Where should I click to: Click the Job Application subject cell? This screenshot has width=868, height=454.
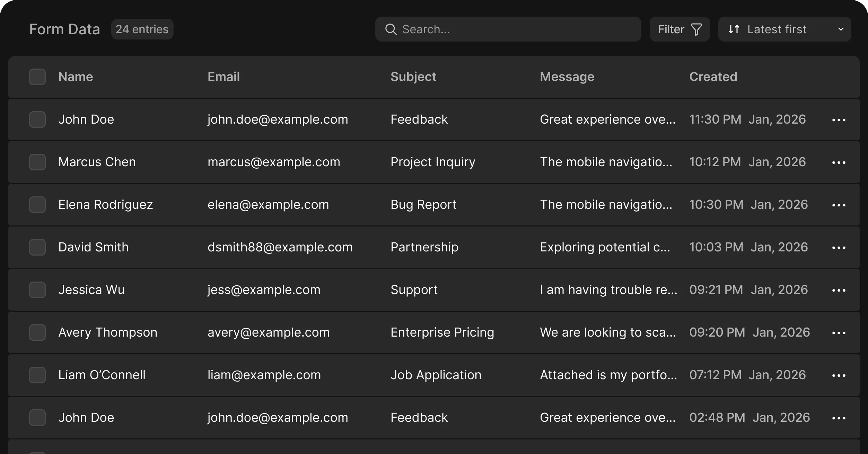point(436,375)
